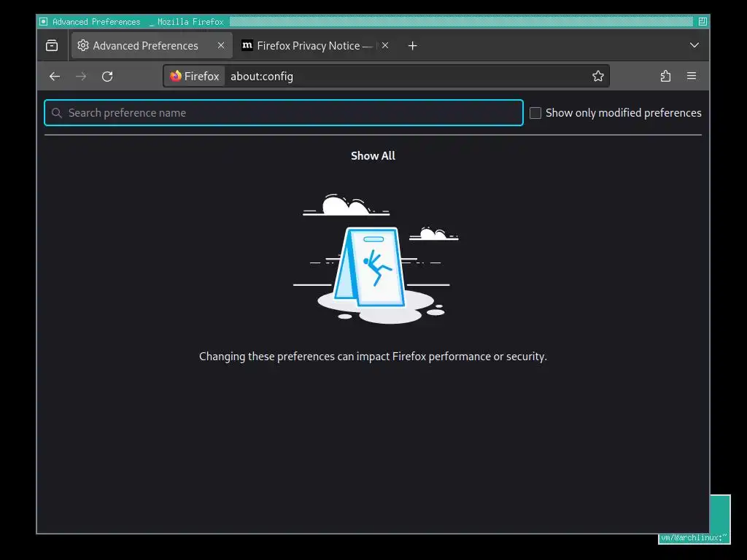Click the forward arrow button
The width and height of the screenshot is (747, 560).
81,76
